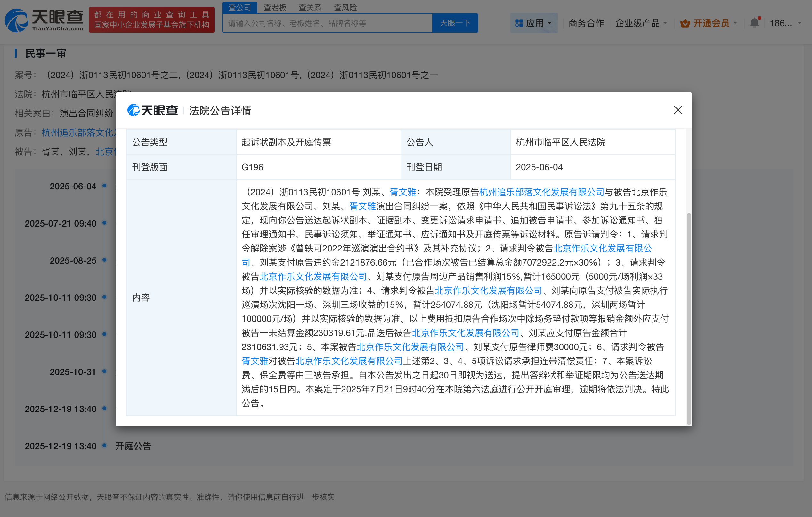812x517 pixels.
Task: Switch to the 查老板 tab
Action: [x=275, y=7]
